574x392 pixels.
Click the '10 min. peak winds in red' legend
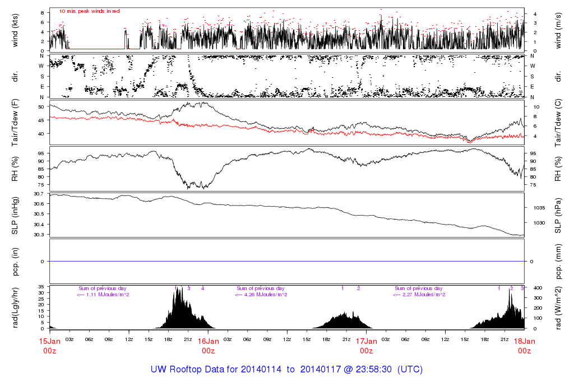coord(90,11)
